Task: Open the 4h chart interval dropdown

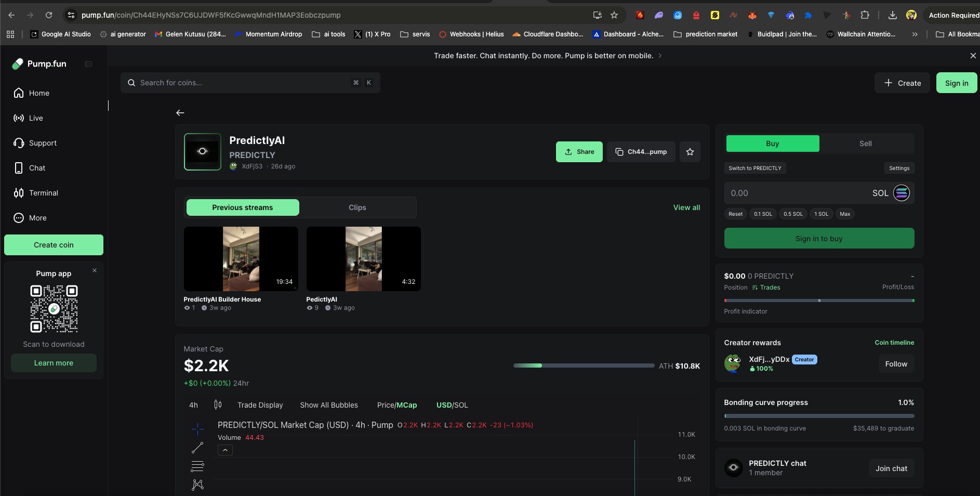Action: (x=193, y=405)
